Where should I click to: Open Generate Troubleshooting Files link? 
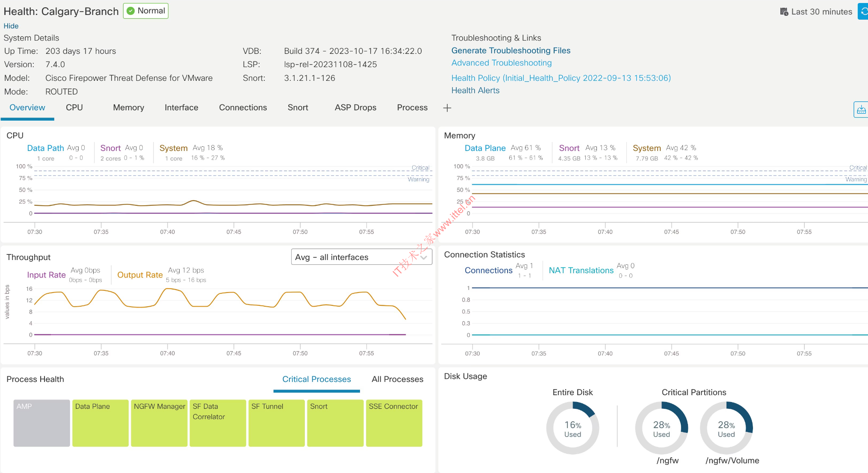(511, 50)
